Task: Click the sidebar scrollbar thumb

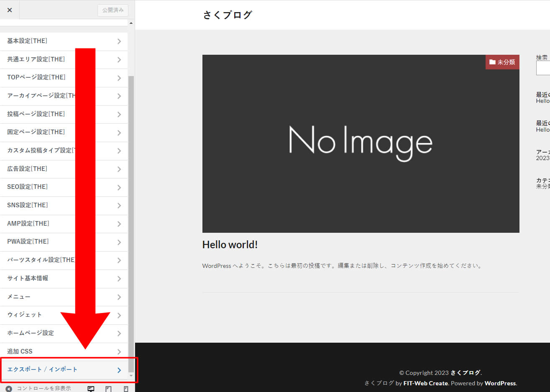Action: click(131, 224)
